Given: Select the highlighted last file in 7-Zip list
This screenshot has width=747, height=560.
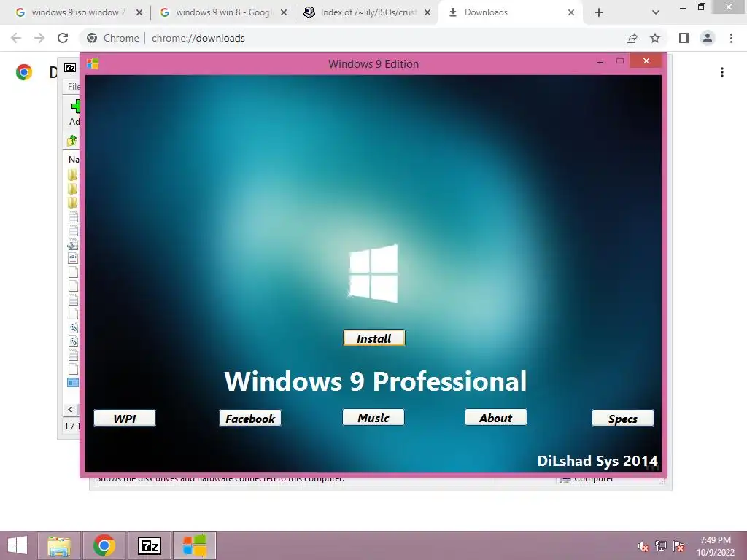Looking at the screenshot, I should pyautogui.click(x=73, y=382).
